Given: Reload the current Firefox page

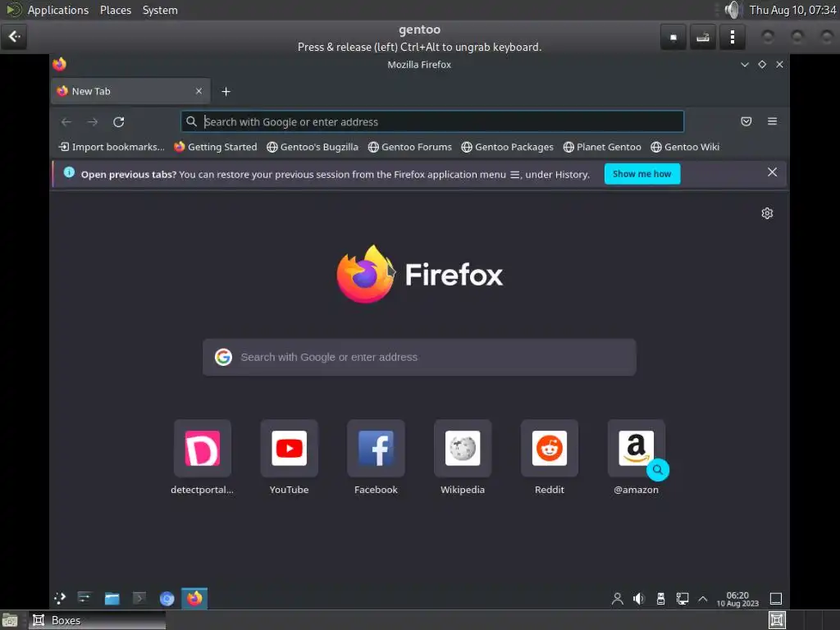Looking at the screenshot, I should pos(119,122).
